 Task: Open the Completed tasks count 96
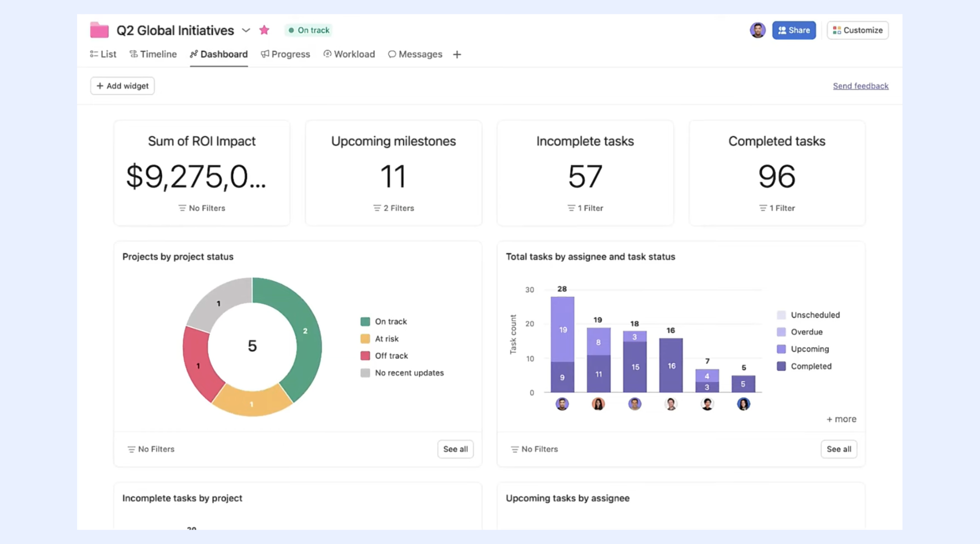point(777,176)
